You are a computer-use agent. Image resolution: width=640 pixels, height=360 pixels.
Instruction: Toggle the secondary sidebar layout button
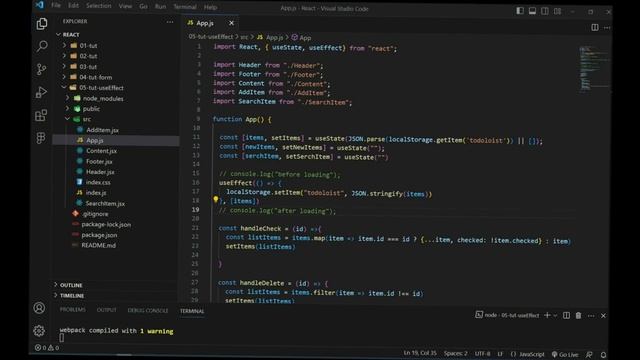(x=544, y=11)
